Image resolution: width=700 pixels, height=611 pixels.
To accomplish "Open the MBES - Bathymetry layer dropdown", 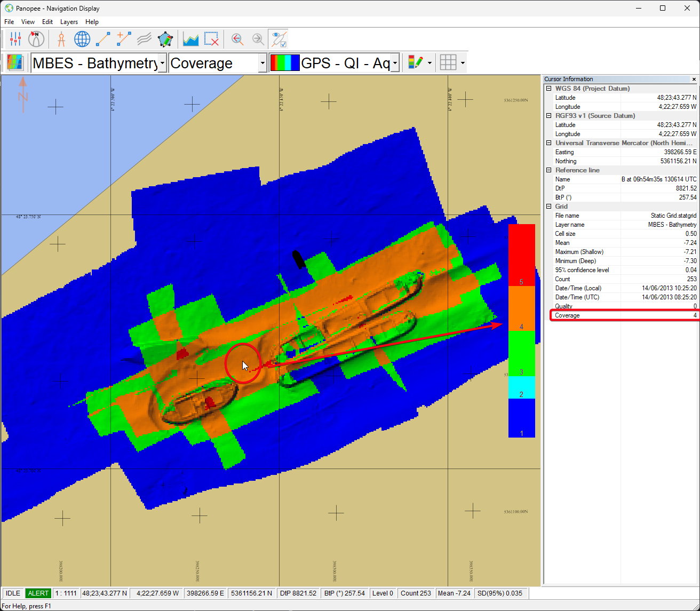I will point(162,63).
